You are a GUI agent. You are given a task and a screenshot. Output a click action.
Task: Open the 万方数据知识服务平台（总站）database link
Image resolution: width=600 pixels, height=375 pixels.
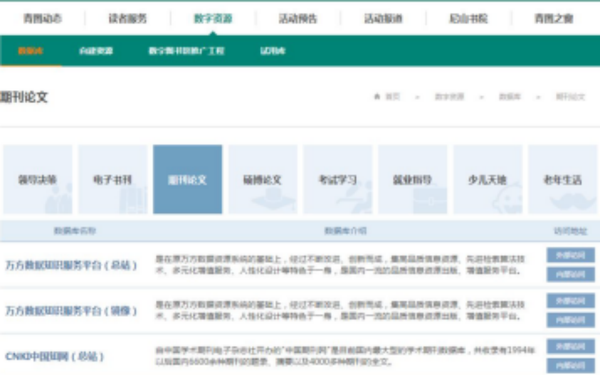[x=71, y=265]
